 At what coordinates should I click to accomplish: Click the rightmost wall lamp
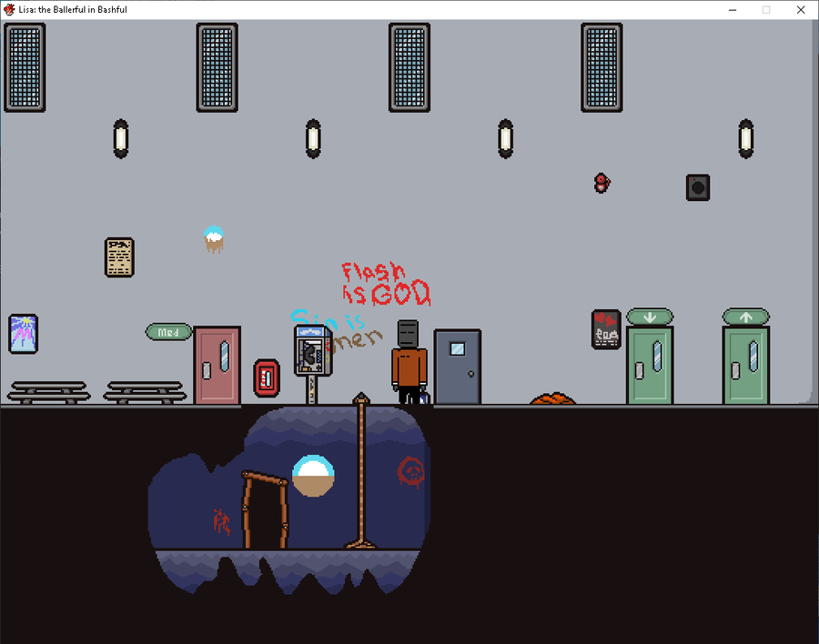pyautogui.click(x=746, y=139)
